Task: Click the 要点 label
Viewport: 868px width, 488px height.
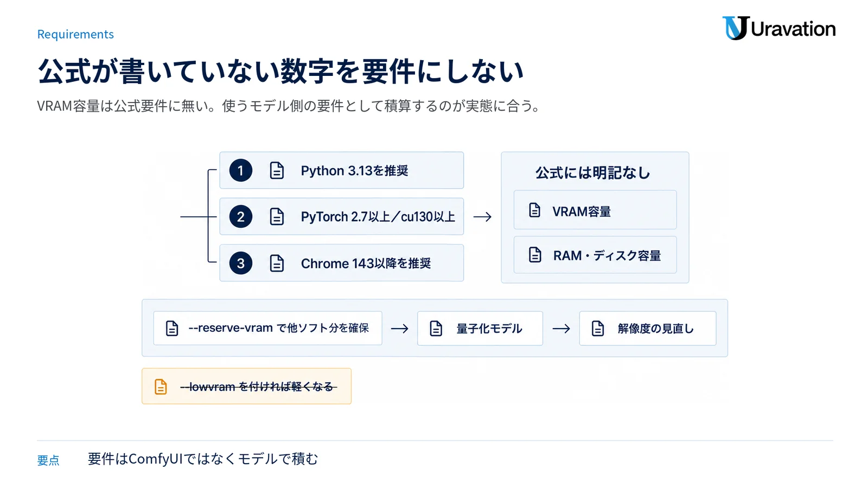Action: click(x=48, y=460)
